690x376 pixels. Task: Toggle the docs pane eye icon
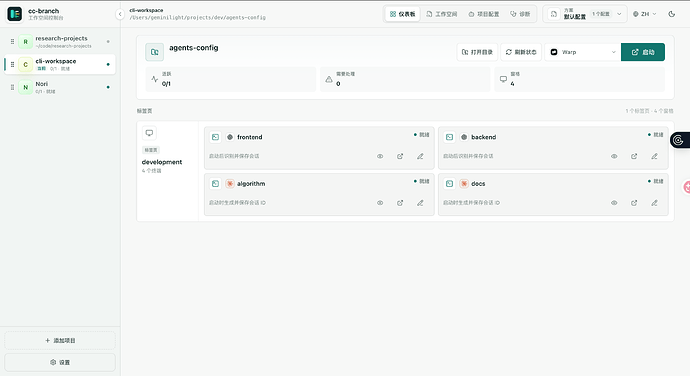pyautogui.click(x=614, y=203)
